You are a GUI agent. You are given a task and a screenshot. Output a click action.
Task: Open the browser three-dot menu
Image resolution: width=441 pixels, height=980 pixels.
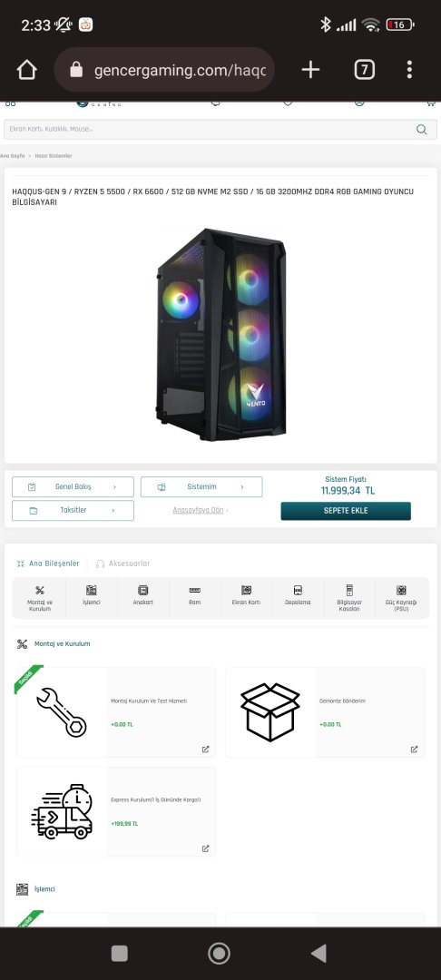(x=409, y=69)
